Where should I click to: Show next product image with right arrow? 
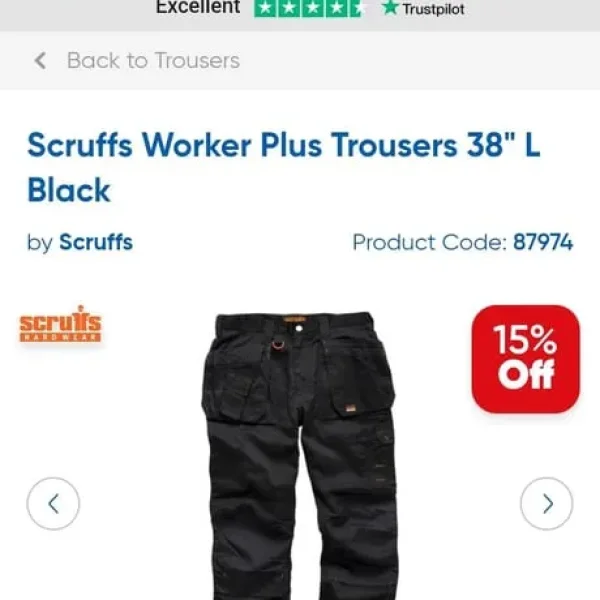coord(546,504)
